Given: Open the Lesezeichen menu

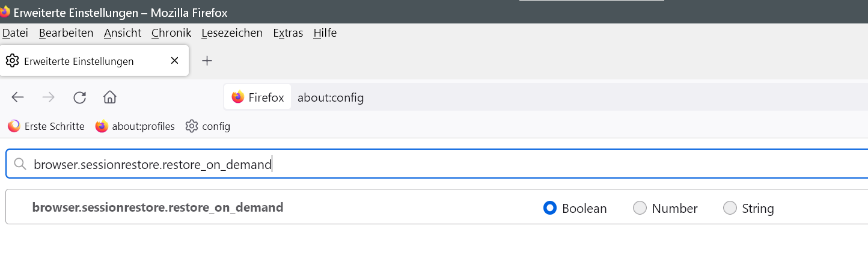Looking at the screenshot, I should [x=232, y=33].
